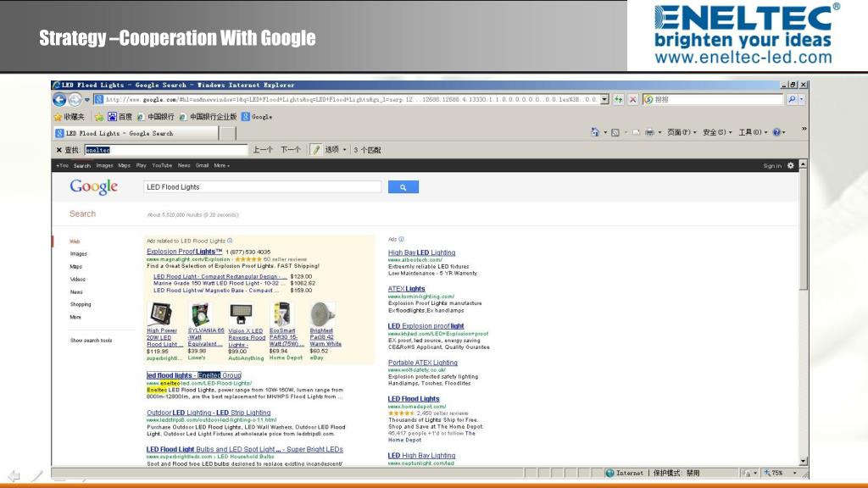868x488 pixels.
Task: Click the IE Forward navigation arrow
Action: tap(75, 100)
